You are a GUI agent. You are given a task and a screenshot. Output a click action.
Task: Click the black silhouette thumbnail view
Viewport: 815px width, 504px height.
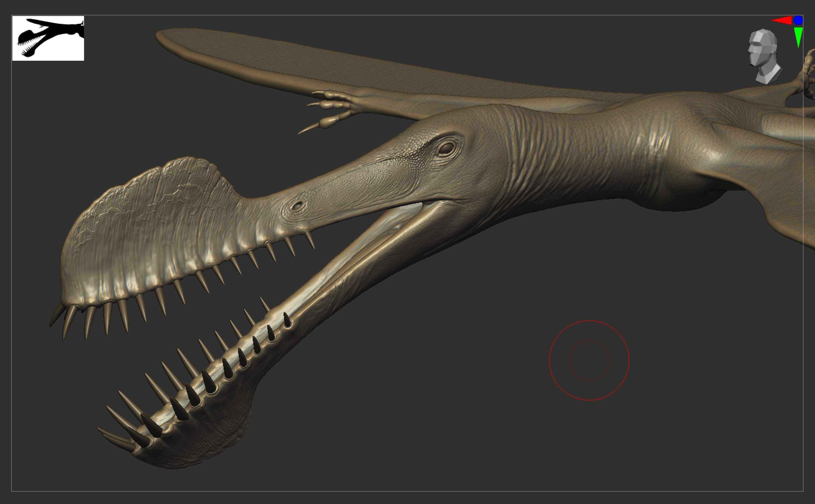click(x=48, y=38)
